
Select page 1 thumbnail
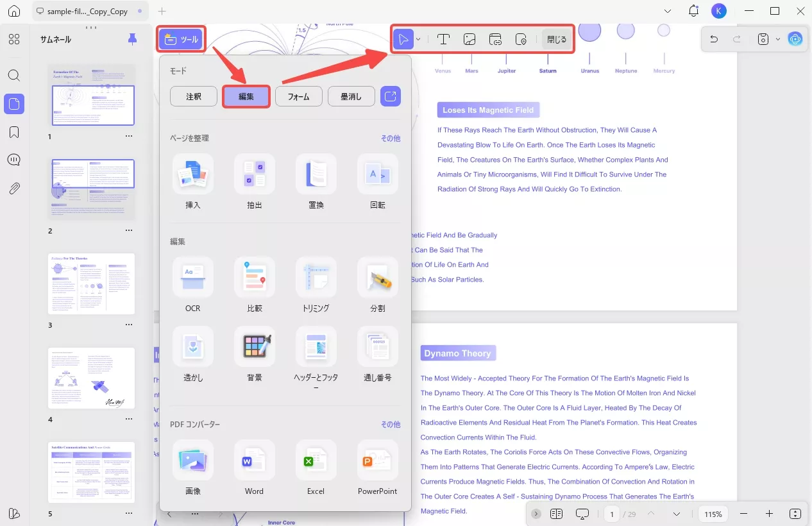pyautogui.click(x=92, y=96)
